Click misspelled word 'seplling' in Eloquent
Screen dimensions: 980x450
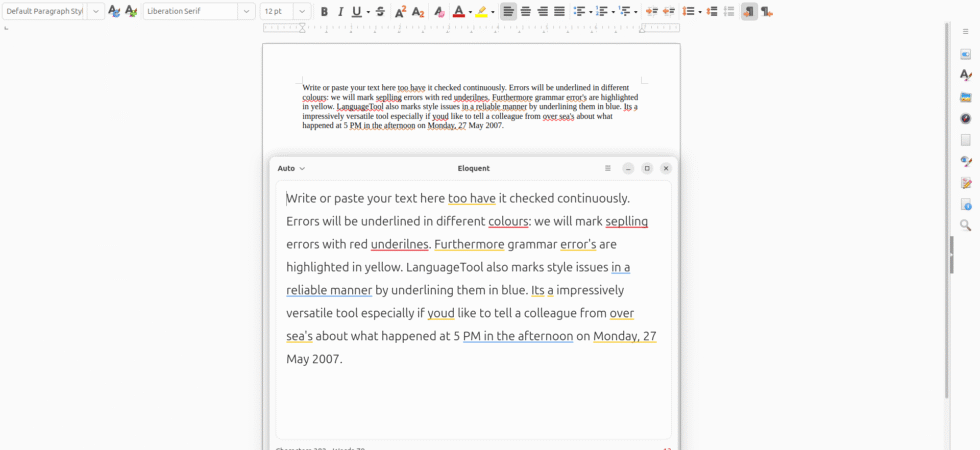pos(626,221)
